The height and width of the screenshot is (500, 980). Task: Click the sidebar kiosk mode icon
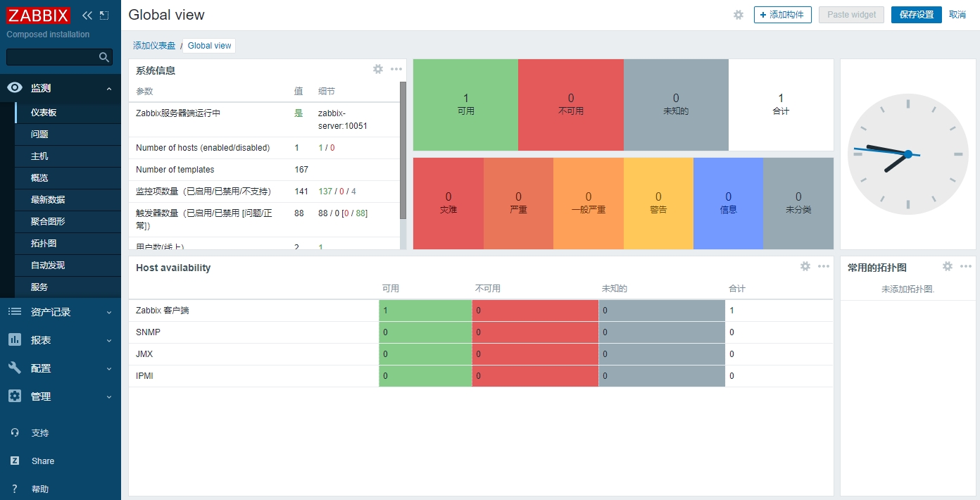tap(104, 15)
